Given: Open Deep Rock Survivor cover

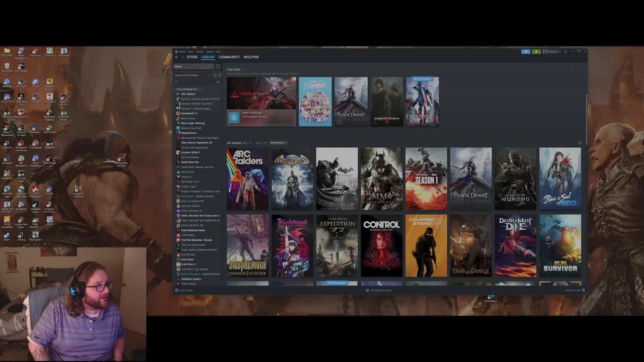Looking at the screenshot, I should tap(560, 246).
